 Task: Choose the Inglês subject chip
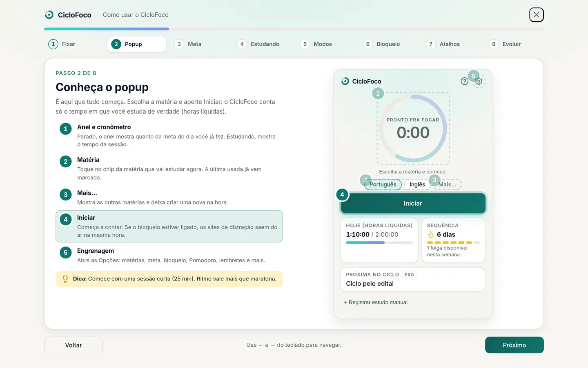pos(417,184)
